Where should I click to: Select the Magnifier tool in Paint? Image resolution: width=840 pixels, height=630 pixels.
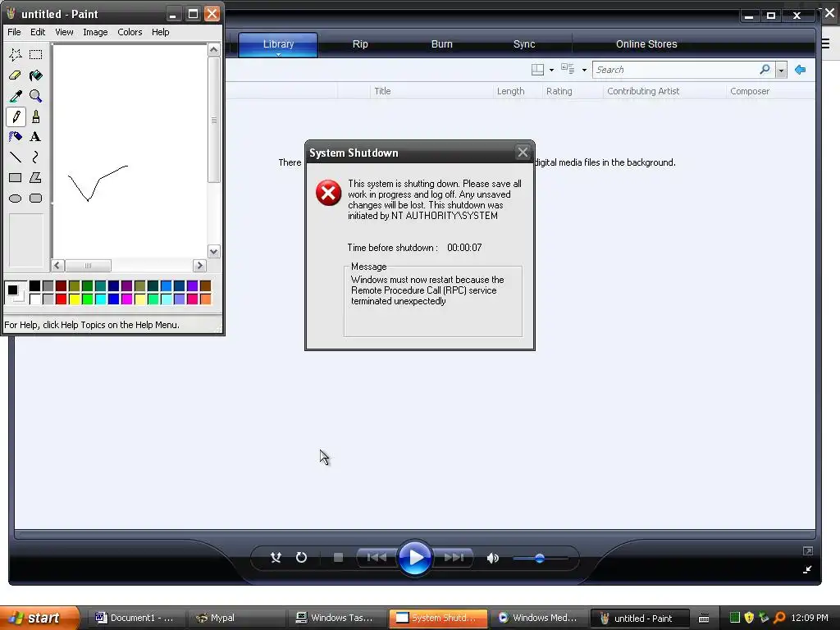click(x=36, y=96)
